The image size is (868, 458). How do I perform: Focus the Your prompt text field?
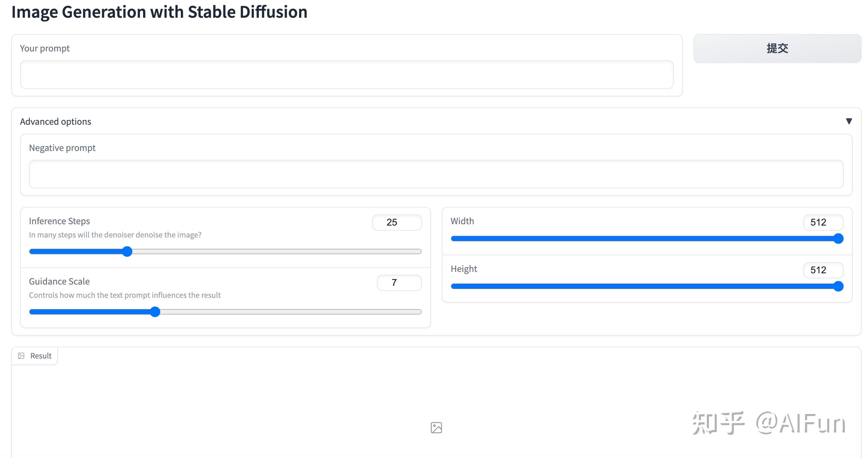[x=346, y=75]
